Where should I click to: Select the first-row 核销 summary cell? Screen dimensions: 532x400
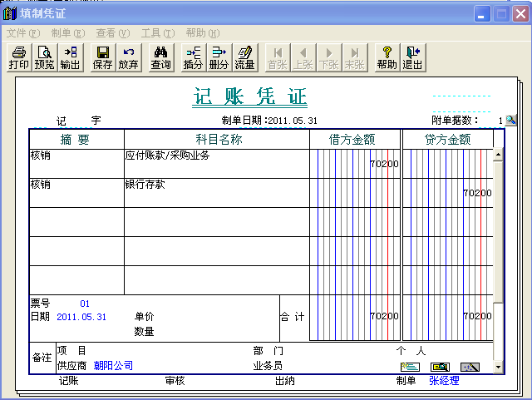(76, 164)
